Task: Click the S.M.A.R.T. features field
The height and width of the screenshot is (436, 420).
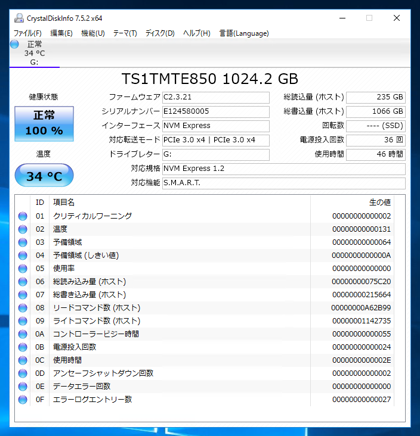Action: (284, 183)
